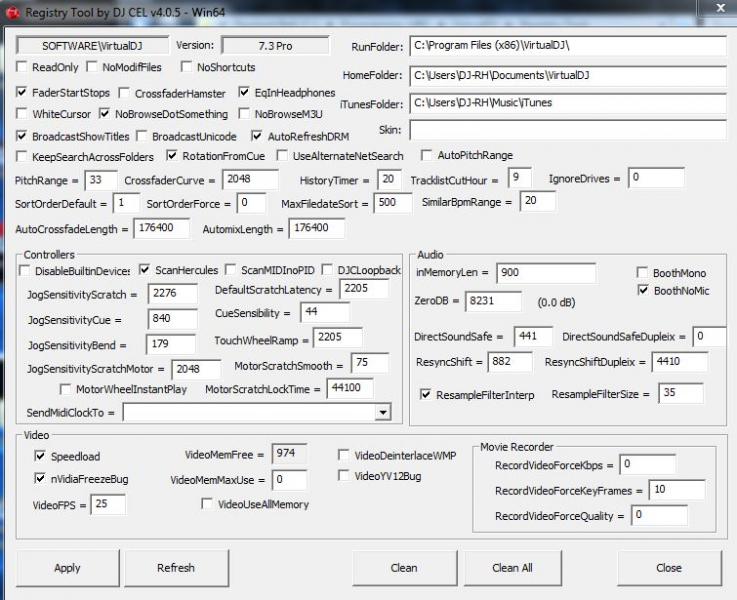
Task: Open the SendMidiClockTo dropdown arrow
Action: [383, 413]
